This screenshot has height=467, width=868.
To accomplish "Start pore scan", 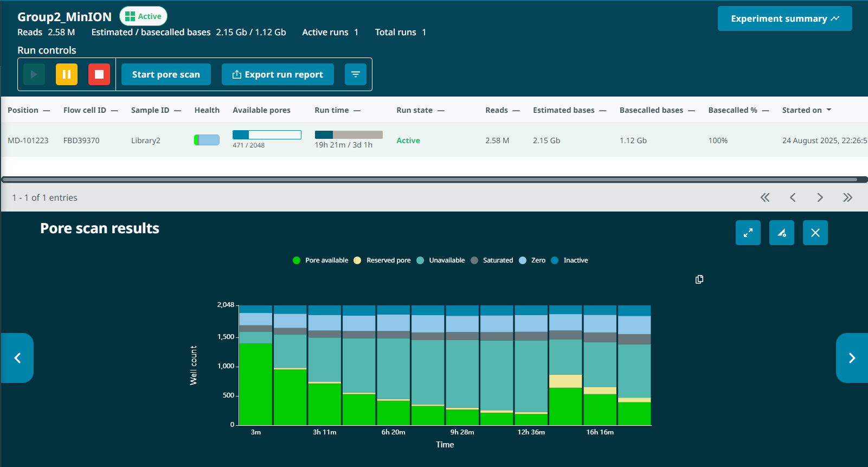I will click(x=166, y=74).
